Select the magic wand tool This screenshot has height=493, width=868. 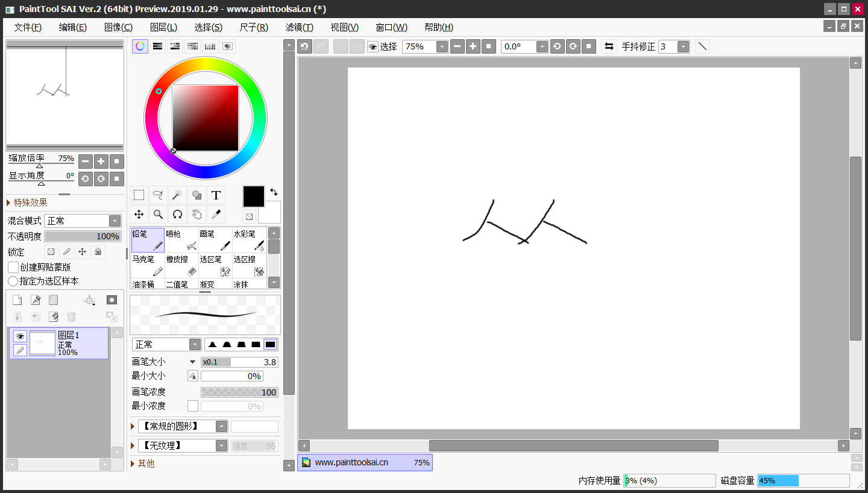[x=177, y=195]
